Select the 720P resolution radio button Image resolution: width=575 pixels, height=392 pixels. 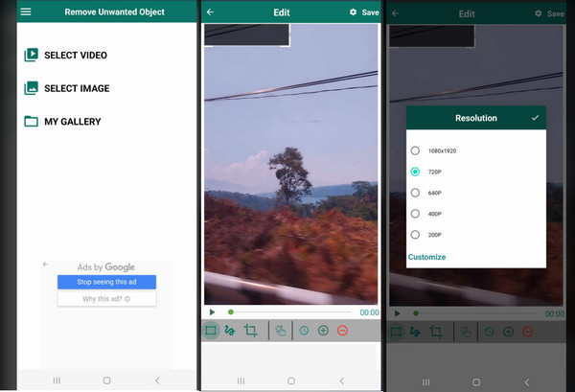pos(415,172)
